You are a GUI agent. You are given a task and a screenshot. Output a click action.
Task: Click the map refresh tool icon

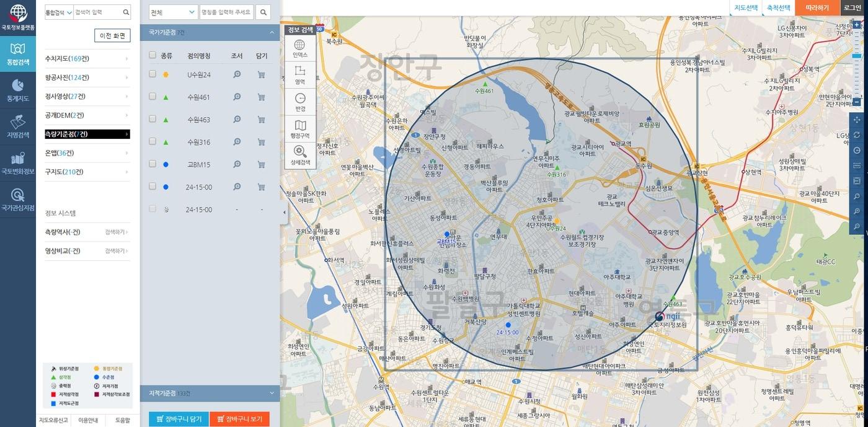click(x=857, y=135)
